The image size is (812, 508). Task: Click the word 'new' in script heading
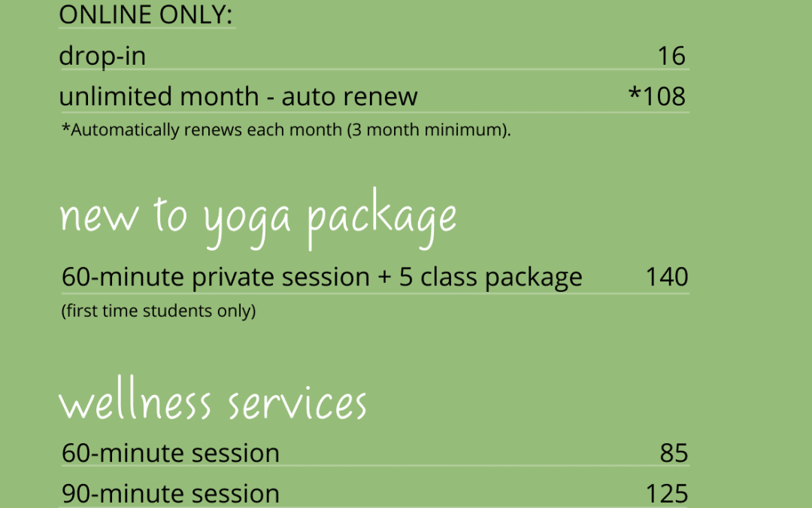coord(98,217)
